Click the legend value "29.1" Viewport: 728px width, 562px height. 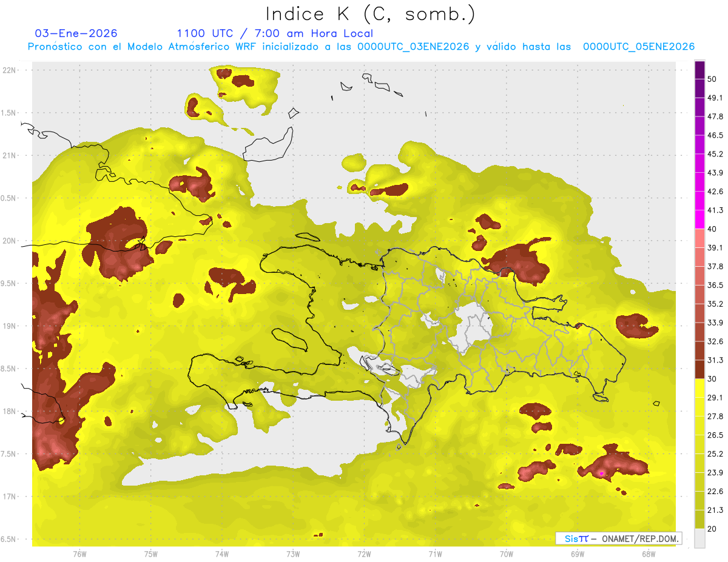click(x=715, y=398)
